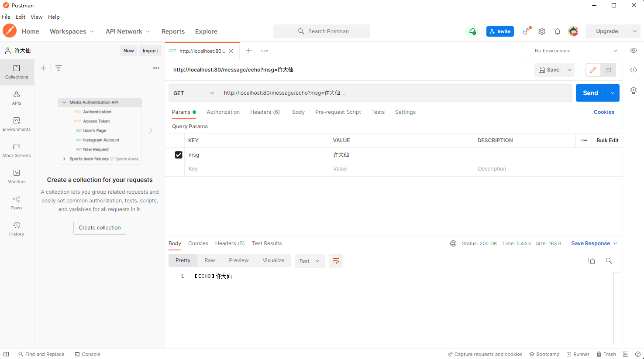Open the APIs sidebar panel
This screenshot has width=644, height=359.
pos(17,98)
